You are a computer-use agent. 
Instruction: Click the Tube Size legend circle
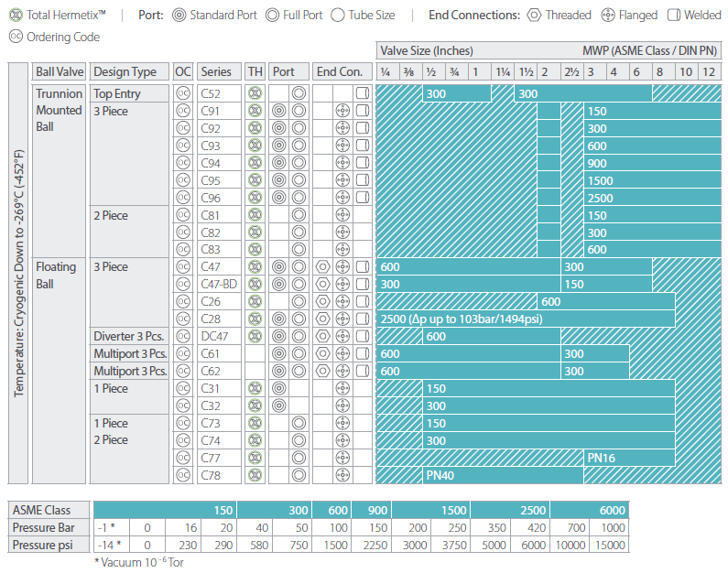point(338,16)
